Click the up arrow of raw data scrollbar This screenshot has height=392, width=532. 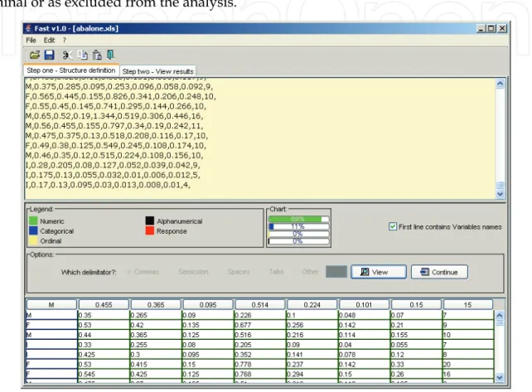click(x=500, y=84)
